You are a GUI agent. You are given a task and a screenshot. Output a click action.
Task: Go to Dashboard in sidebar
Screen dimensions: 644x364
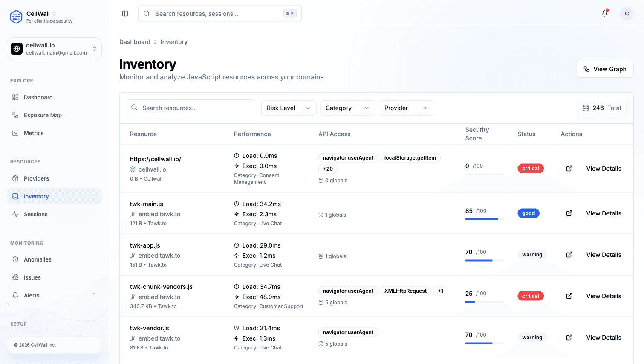(x=54, y=97)
